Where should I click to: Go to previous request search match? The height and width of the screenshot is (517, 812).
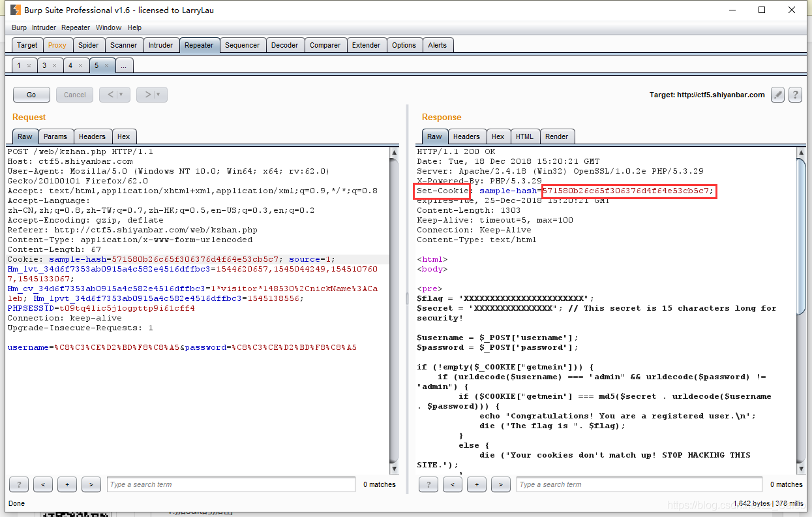pos(43,484)
